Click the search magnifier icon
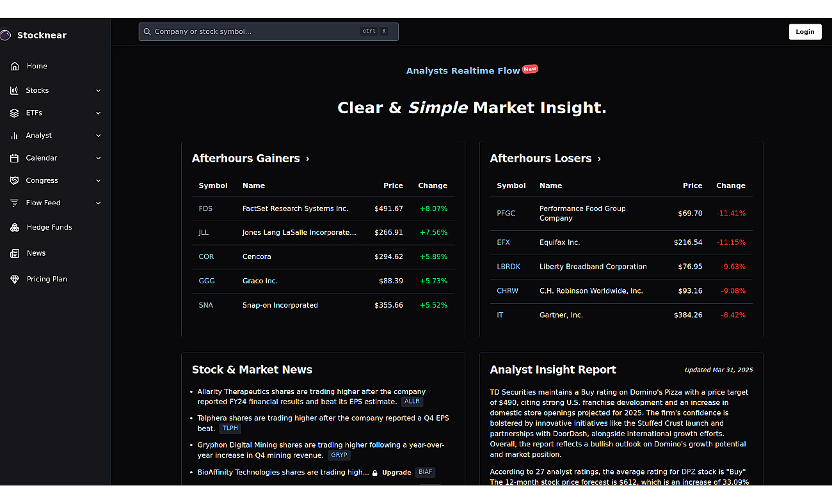 click(x=147, y=31)
